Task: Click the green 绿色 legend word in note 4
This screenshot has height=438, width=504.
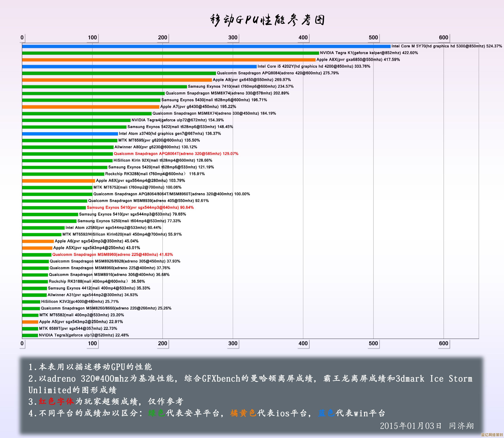Action: coord(156,413)
